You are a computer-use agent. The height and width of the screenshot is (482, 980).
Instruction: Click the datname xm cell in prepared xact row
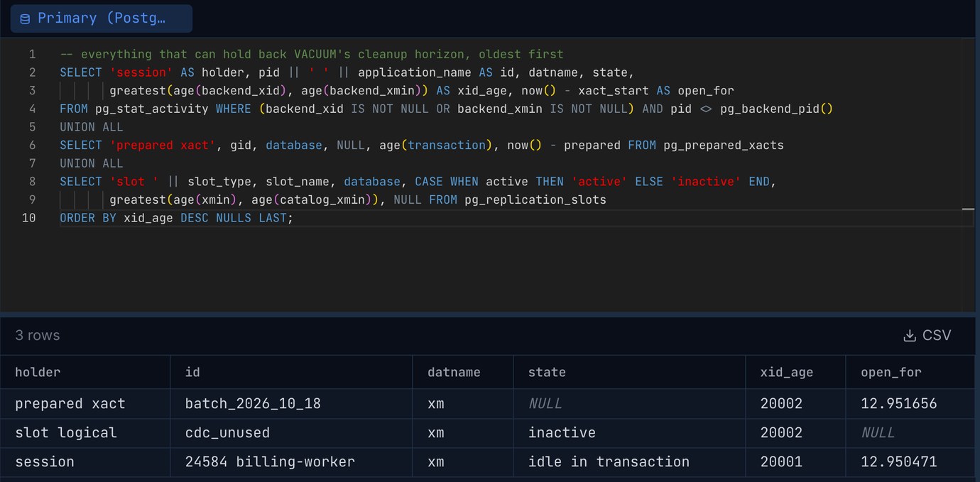[463, 403]
